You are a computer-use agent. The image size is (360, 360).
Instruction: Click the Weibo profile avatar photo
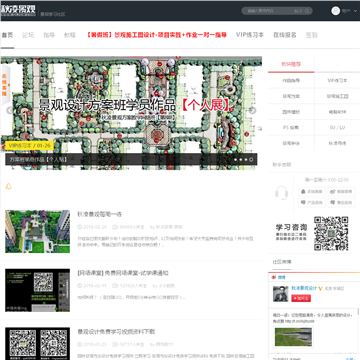[280, 294]
